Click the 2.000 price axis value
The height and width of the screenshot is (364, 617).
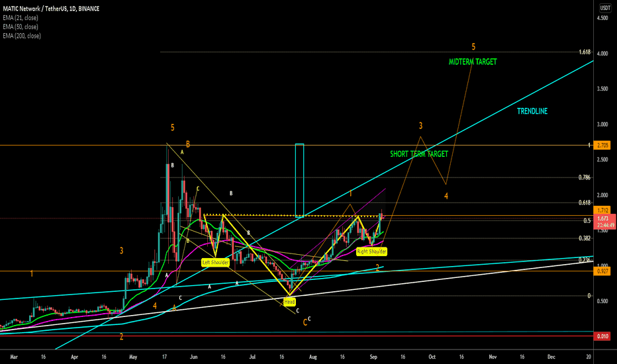602,195
